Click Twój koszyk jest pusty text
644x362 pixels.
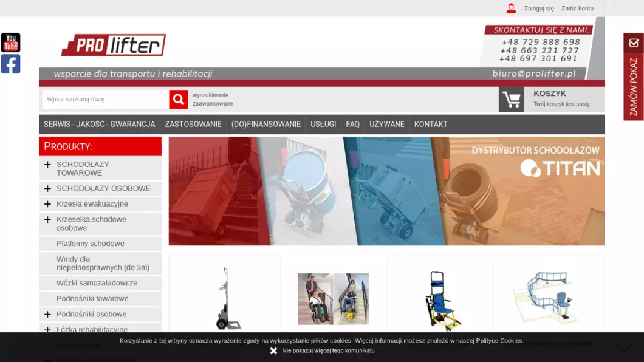click(x=564, y=104)
